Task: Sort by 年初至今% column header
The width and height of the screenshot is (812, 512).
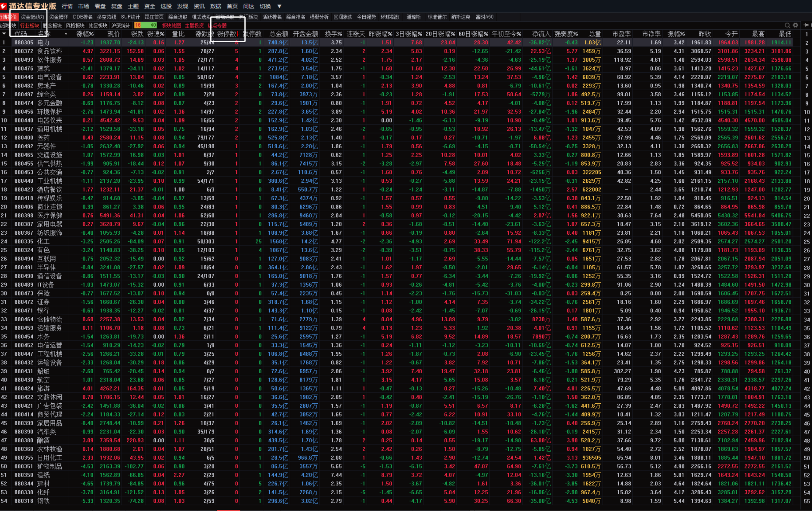Action: (506, 34)
